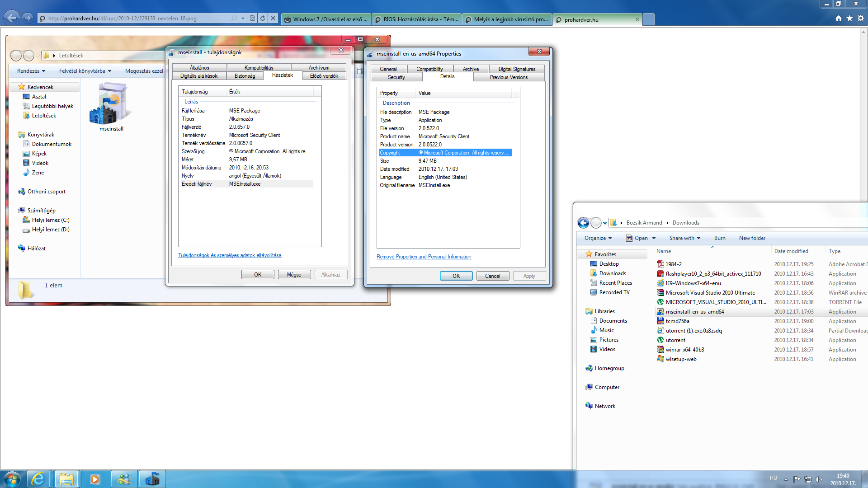Click the IE forward navigation arrow
This screenshot has width=868, height=488.
pos(28,18)
